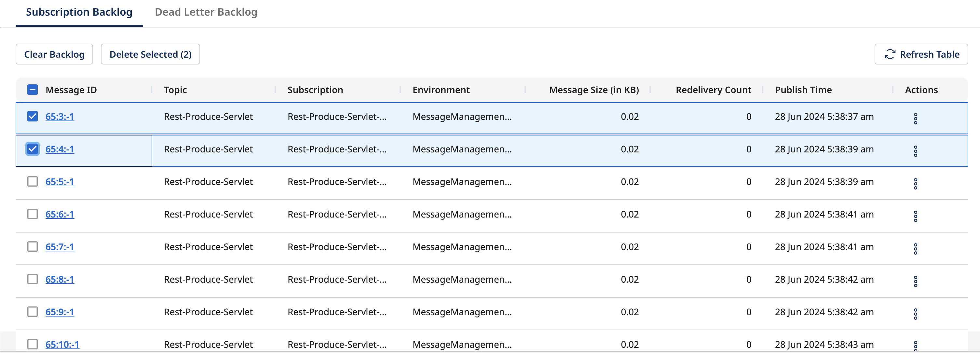Open three-dot menu for message 65:7:-1
The width and height of the screenshot is (980, 353).
click(x=915, y=249)
